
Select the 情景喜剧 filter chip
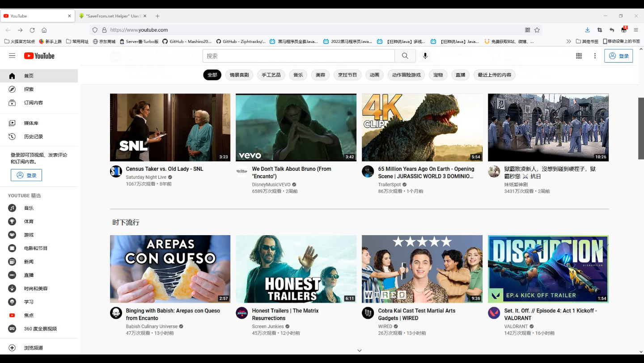click(239, 75)
